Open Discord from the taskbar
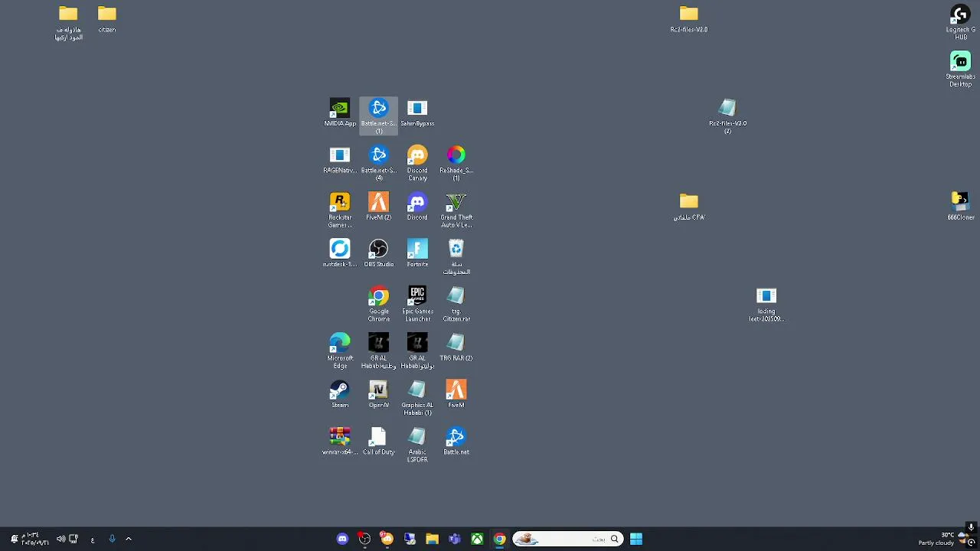The image size is (980, 551). click(342, 539)
